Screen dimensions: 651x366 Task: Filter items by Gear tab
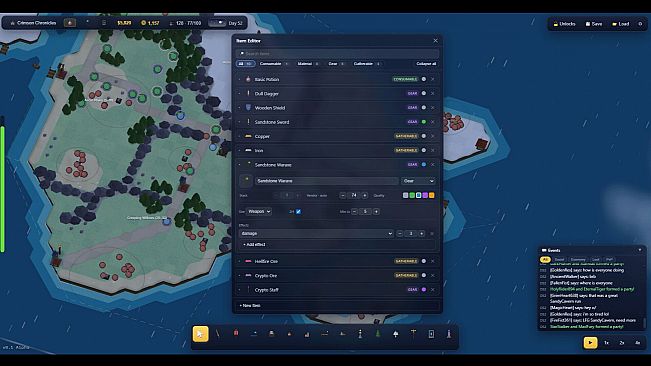click(x=336, y=64)
